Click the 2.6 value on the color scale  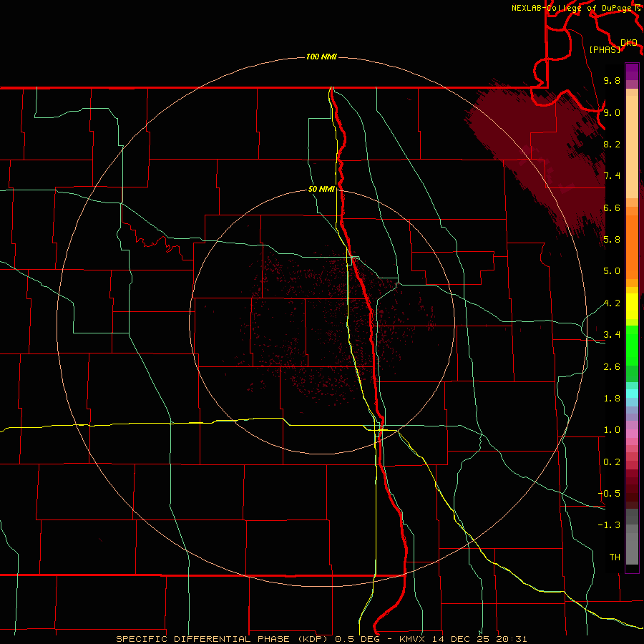[x=612, y=366]
